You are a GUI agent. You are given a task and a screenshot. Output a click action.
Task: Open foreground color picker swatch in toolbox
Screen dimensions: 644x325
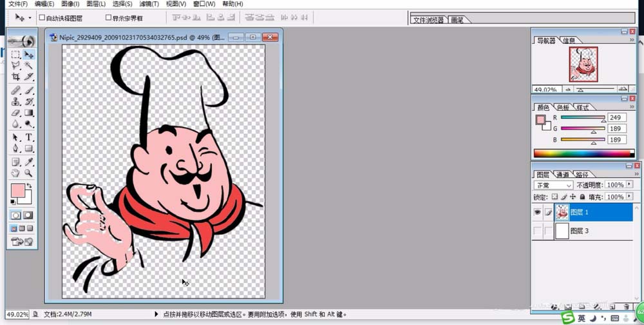click(18, 190)
